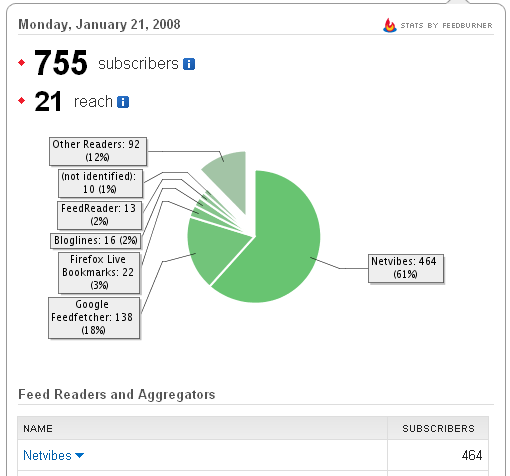The height and width of the screenshot is (476, 510).
Task: Click the 'Google Feedfetcher: 138 (18%)' label
Action: 94,318
